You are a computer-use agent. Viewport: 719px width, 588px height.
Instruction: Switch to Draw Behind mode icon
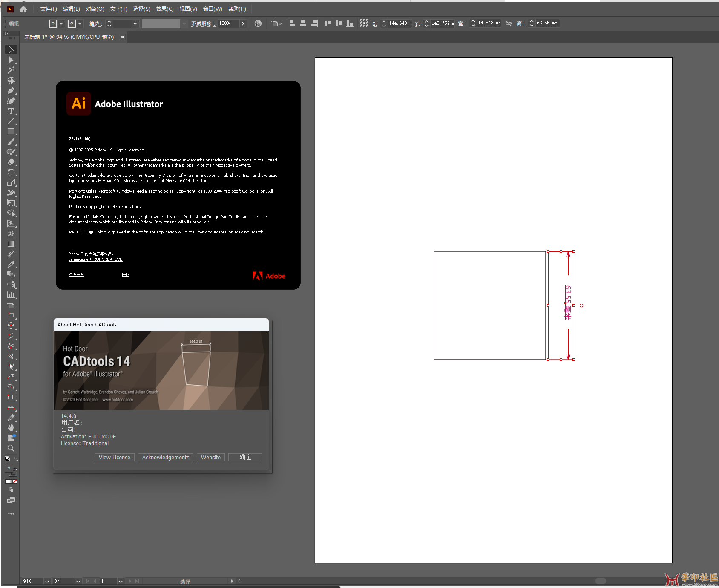click(x=11, y=490)
